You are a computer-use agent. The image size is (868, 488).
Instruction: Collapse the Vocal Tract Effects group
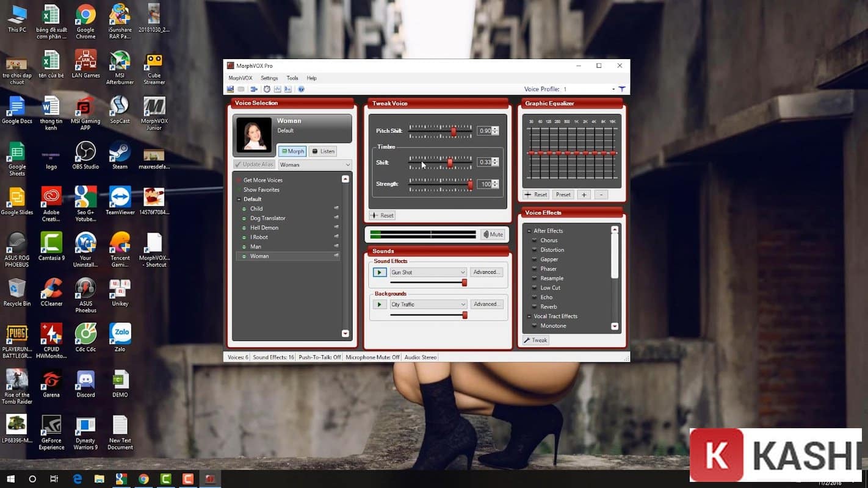(529, 317)
